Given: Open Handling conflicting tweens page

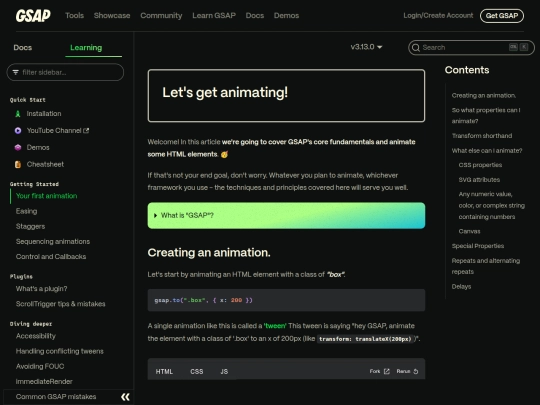Looking at the screenshot, I should (x=60, y=351).
